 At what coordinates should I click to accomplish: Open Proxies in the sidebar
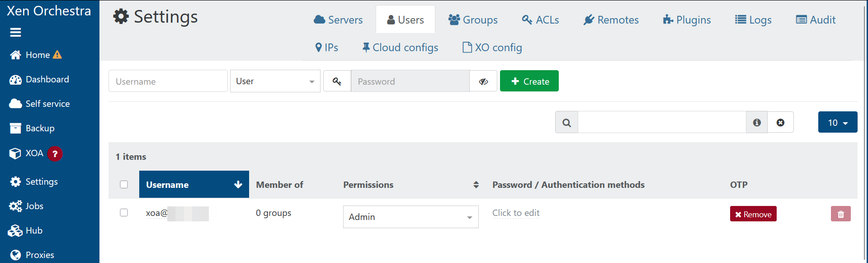32,255
